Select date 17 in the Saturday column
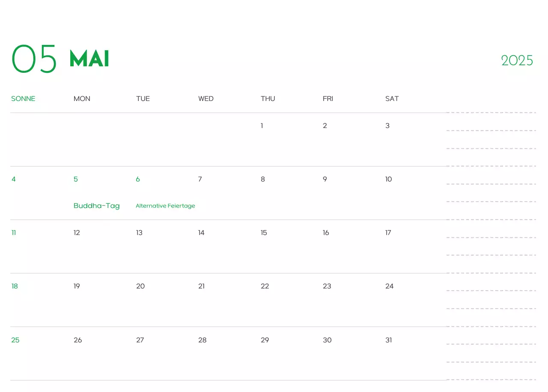This screenshot has height=392, width=548. click(x=388, y=233)
